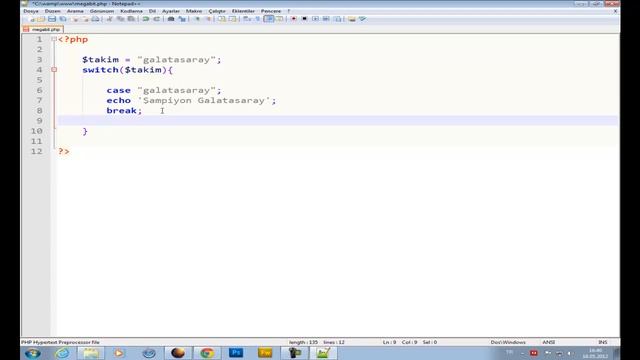Click the Zoom Out toolbar icon
640x360 pixels.
(x=209, y=19)
